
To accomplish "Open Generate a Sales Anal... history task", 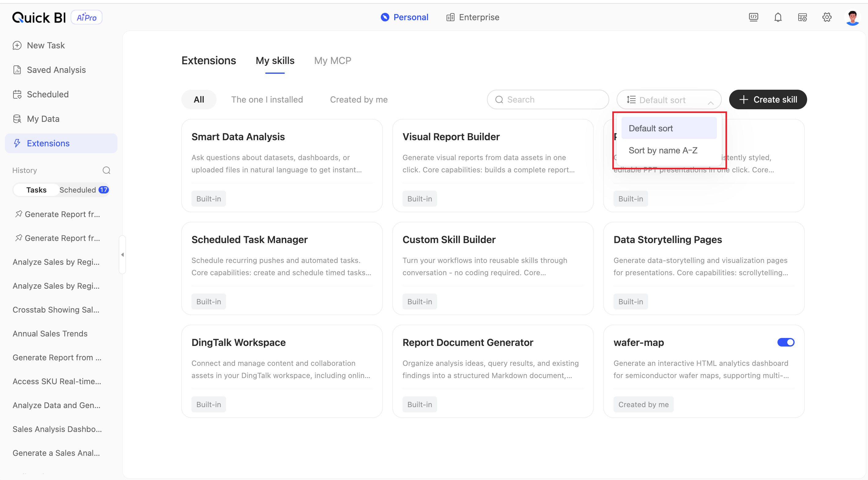I will coord(56,453).
